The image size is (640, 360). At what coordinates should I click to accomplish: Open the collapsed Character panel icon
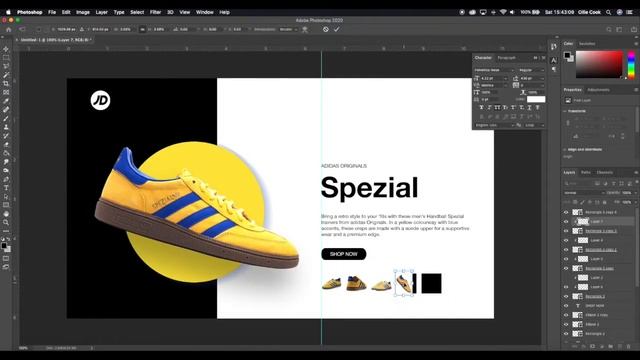click(x=554, y=60)
